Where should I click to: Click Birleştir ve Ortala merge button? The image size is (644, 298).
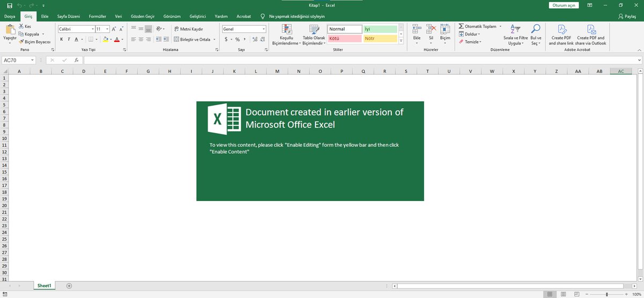click(x=192, y=39)
